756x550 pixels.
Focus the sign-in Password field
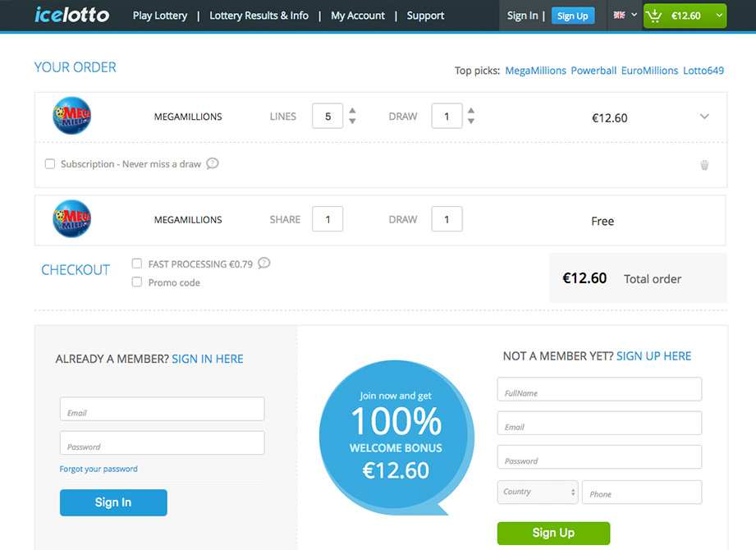(x=162, y=442)
